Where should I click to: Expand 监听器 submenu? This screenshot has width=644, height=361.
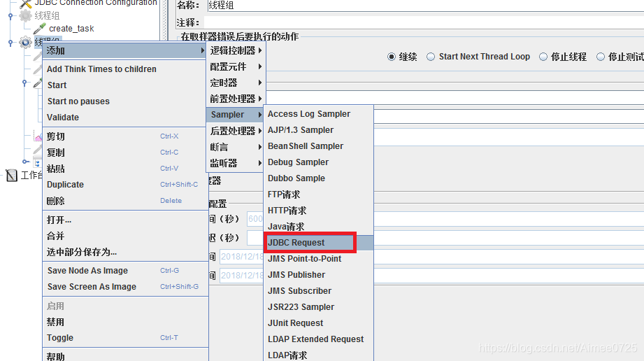coord(236,163)
